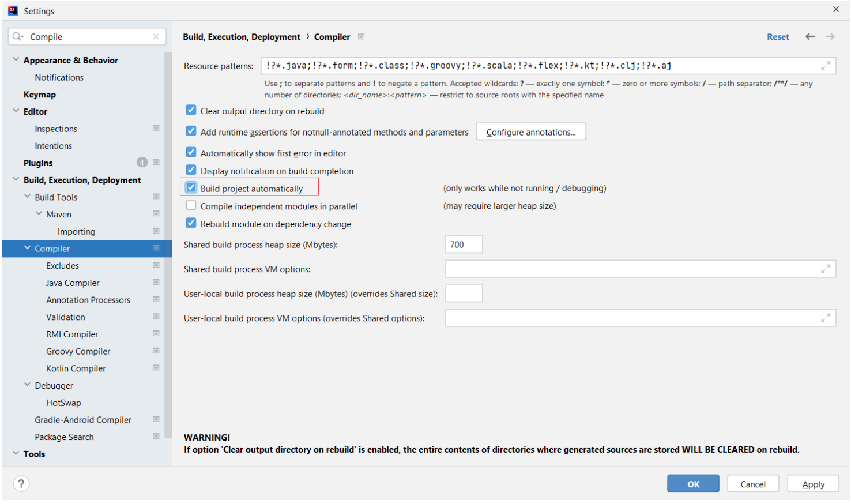Click the project icon next to Groovy Compiler

156,351
